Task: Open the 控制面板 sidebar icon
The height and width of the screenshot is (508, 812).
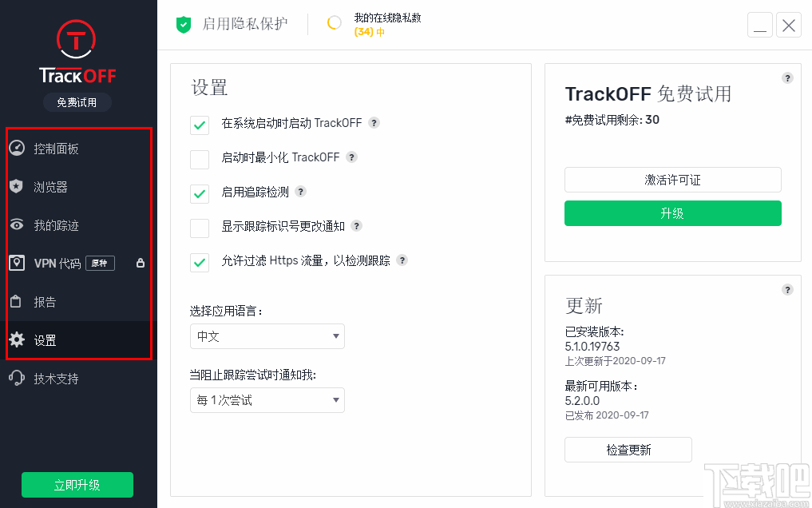Action: click(18, 148)
